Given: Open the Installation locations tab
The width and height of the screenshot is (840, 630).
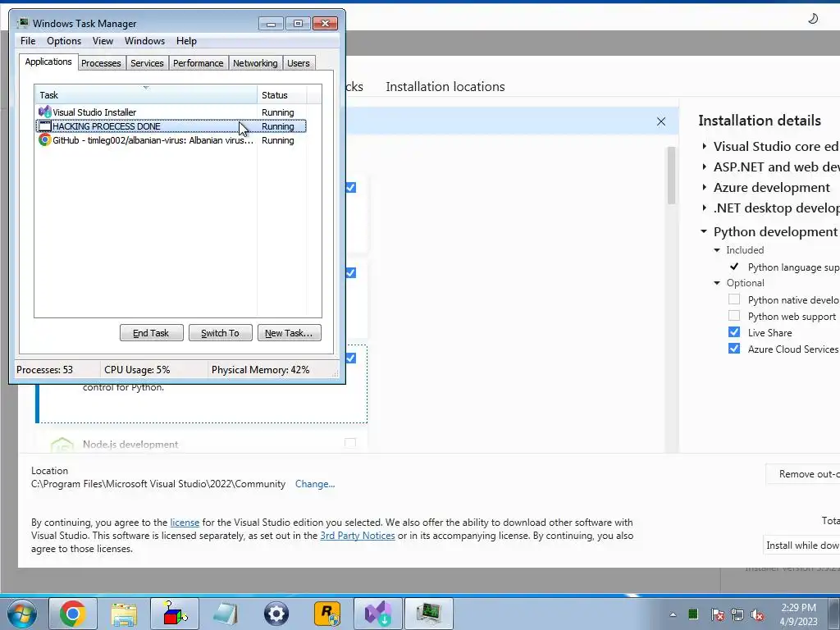Looking at the screenshot, I should tap(445, 87).
